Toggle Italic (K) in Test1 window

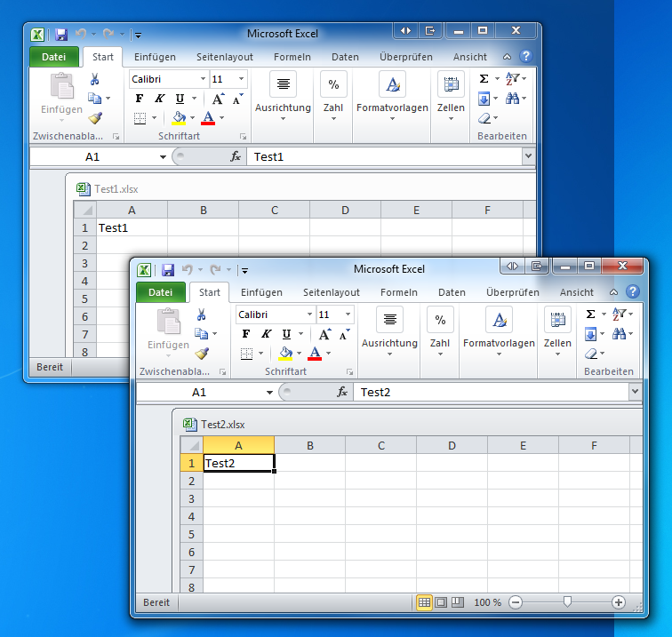point(159,99)
